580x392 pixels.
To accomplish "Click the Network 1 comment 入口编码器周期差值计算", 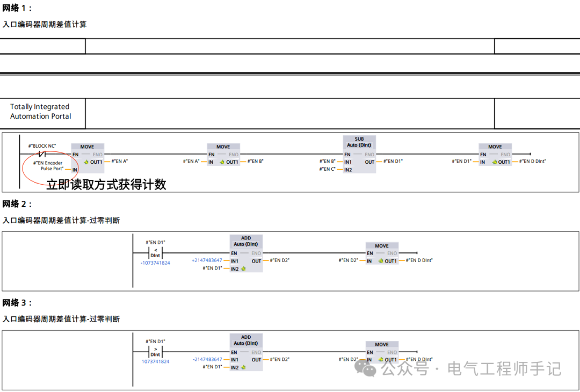I will pos(45,24).
